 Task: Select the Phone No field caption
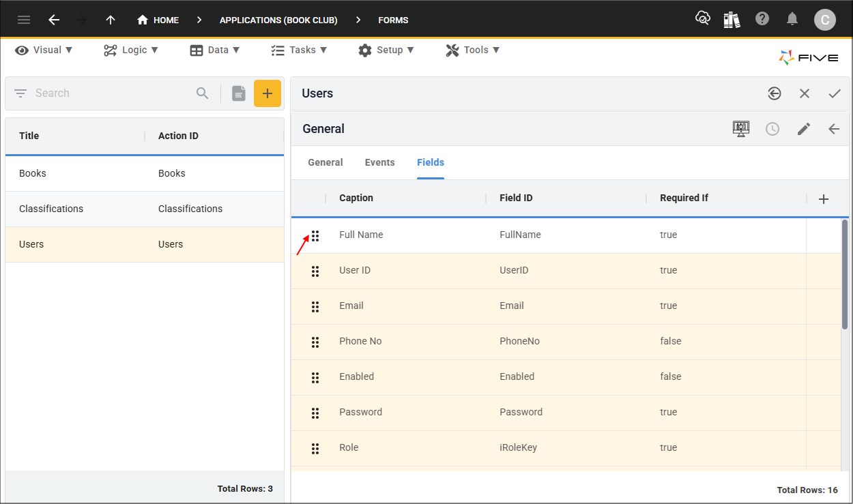point(360,341)
